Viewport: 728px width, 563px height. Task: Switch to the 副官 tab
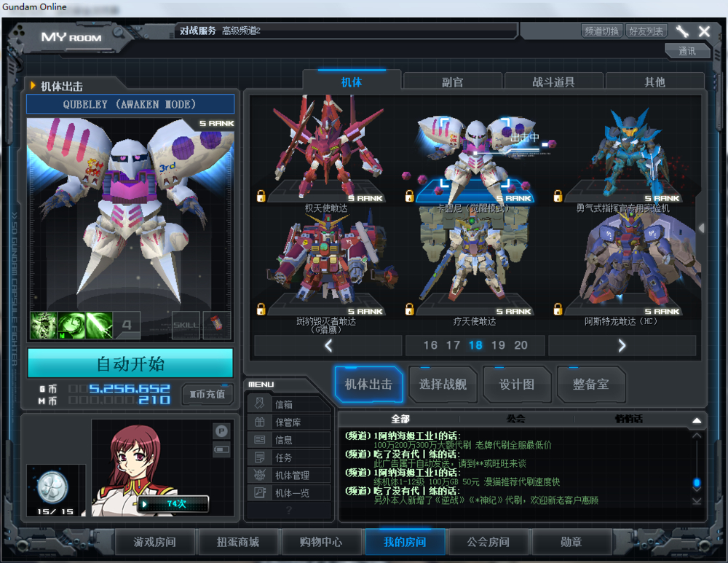click(453, 82)
